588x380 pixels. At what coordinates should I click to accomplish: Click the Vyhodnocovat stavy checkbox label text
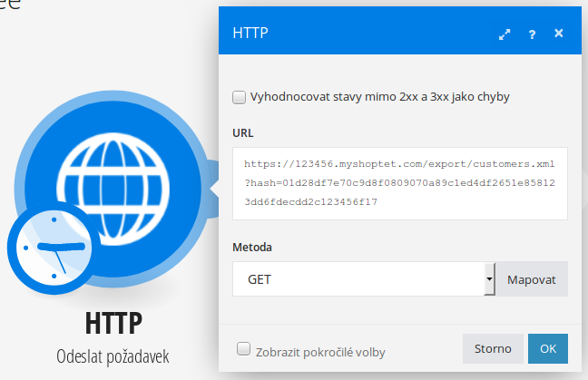click(x=380, y=97)
